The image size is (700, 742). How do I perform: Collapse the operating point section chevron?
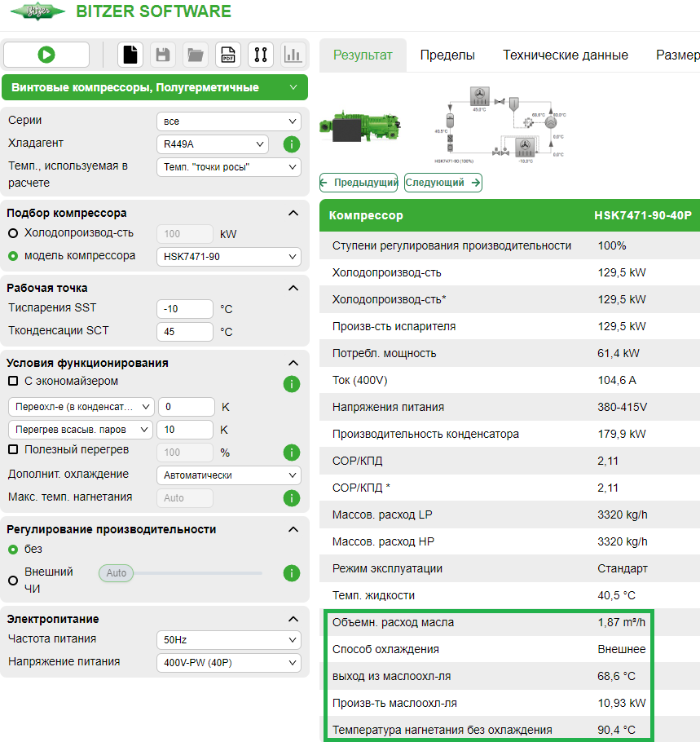(293, 288)
